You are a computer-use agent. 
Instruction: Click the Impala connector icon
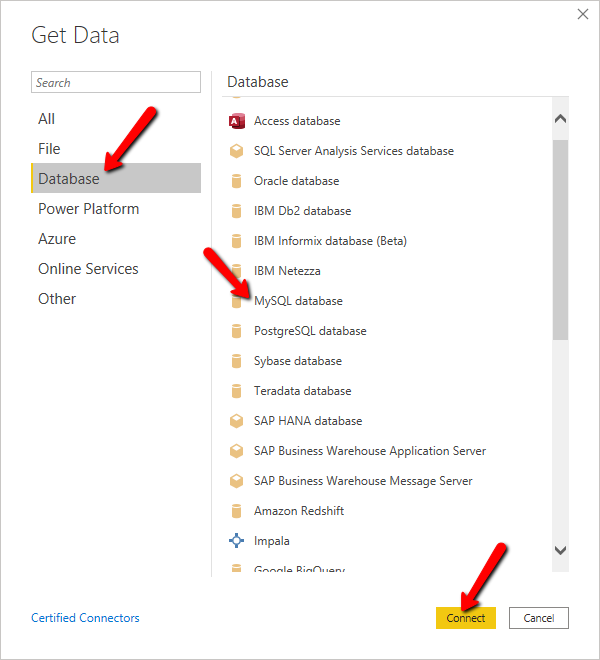pos(237,541)
